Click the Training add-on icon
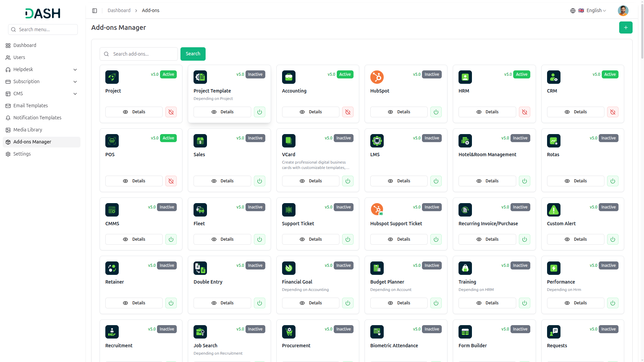The image size is (644, 362). pyautogui.click(x=465, y=268)
